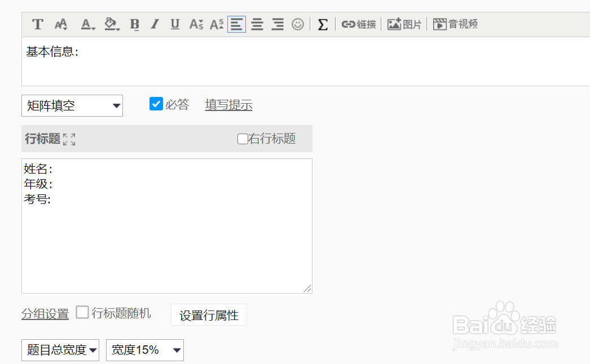This screenshot has width=590, height=364.
Task: Open the 宽度15% dropdown
Action: (x=145, y=350)
